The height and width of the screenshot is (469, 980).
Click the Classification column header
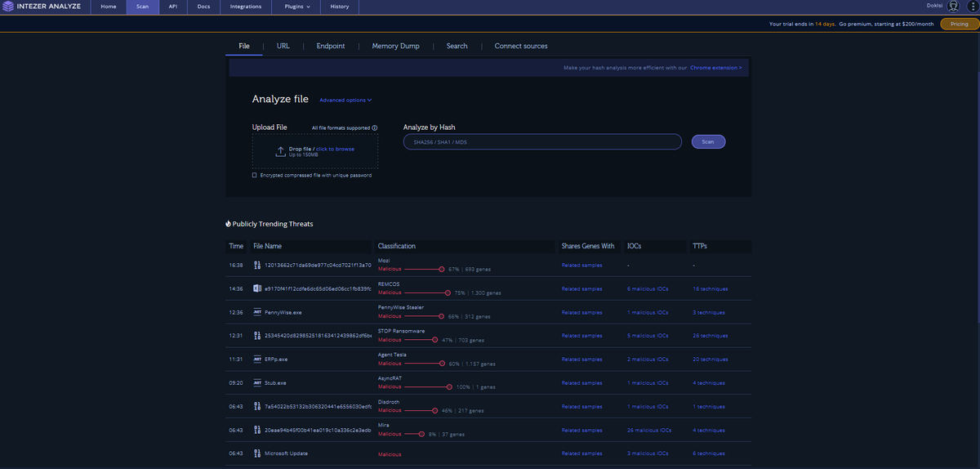(x=397, y=246)
